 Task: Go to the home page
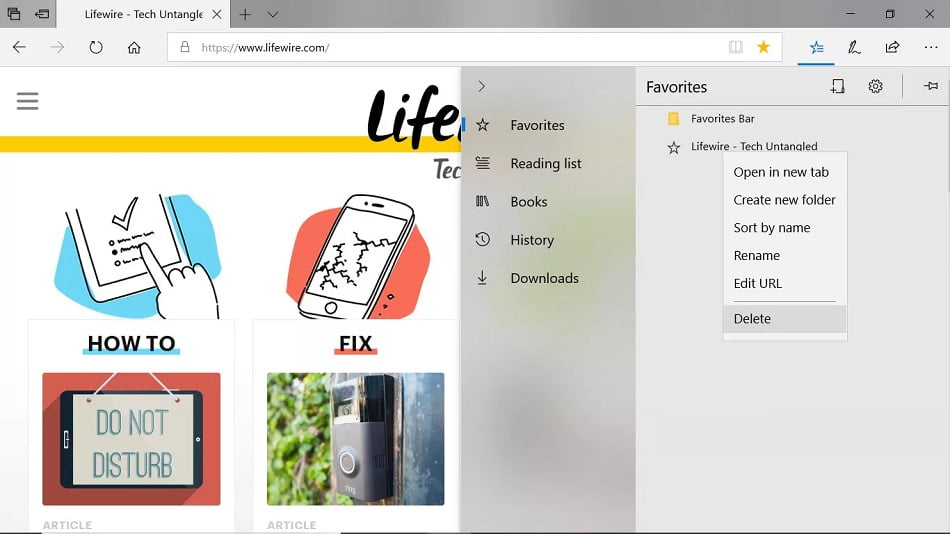pos(134,47)
